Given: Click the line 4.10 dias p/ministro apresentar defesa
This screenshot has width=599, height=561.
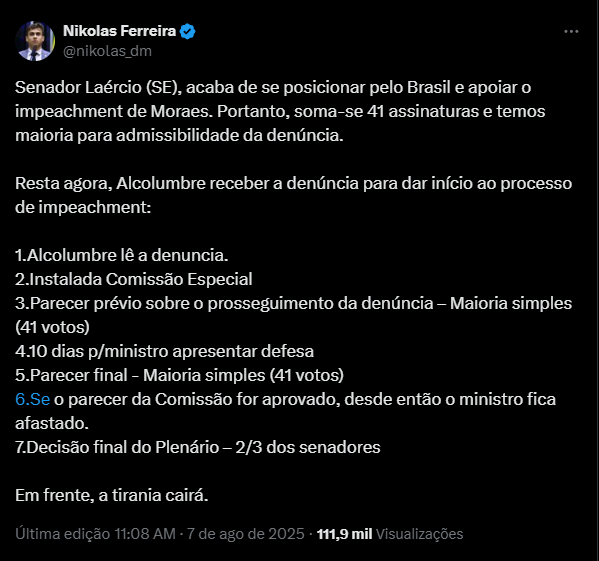Looking at the screenshot, I should (164, 351).
